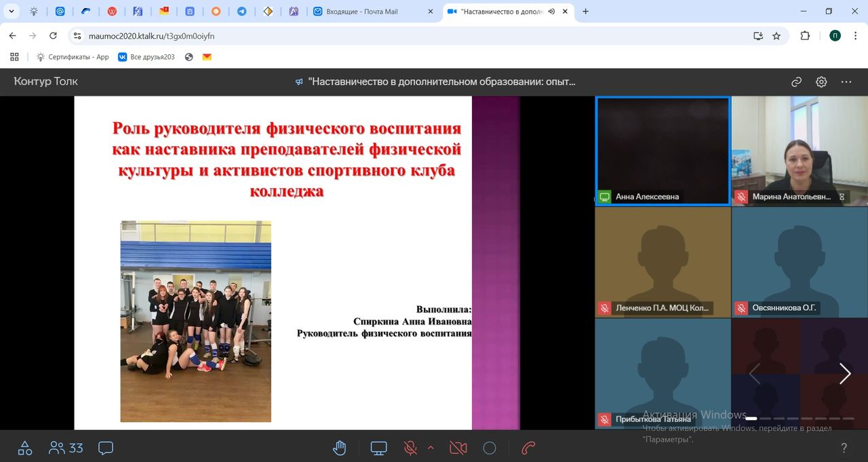Switch to the blue @ mail browser tab
Screen dimensions: 868x462
click(x=60, y=12)
